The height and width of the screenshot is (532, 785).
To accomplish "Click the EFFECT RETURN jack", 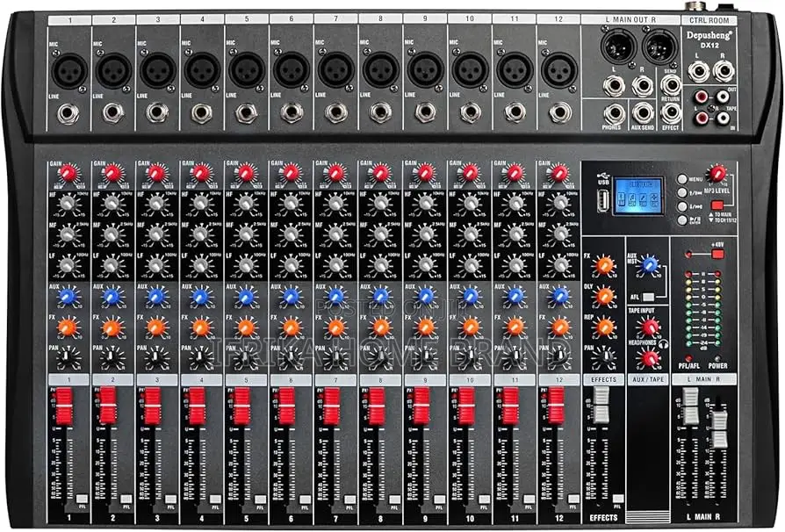I will point(671,113).
